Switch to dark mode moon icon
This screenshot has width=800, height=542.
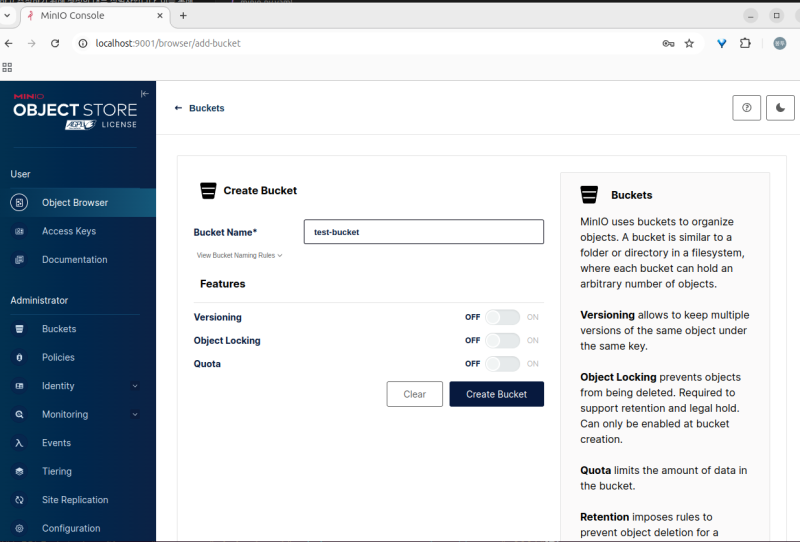780,108
